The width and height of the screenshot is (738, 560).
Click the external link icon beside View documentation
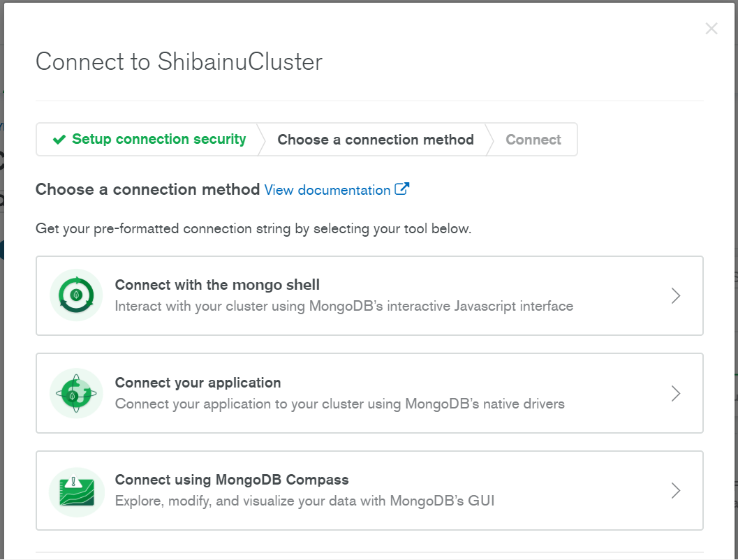coord(401,189)
